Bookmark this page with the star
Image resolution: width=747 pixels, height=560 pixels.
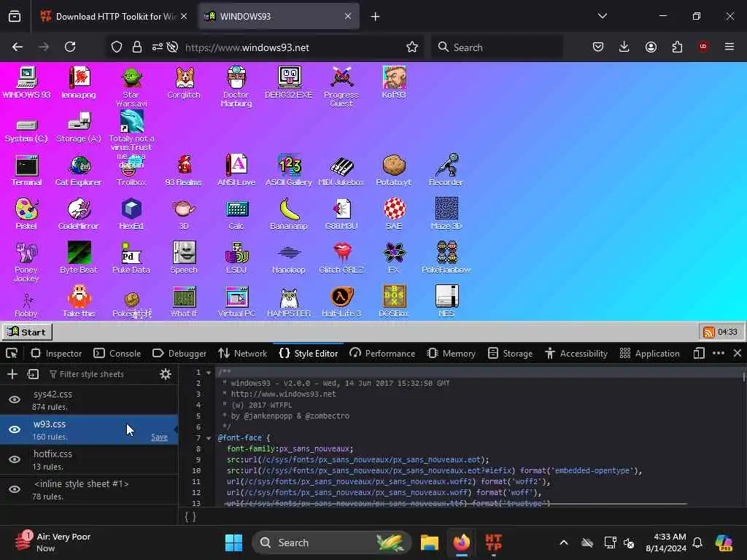412,47
